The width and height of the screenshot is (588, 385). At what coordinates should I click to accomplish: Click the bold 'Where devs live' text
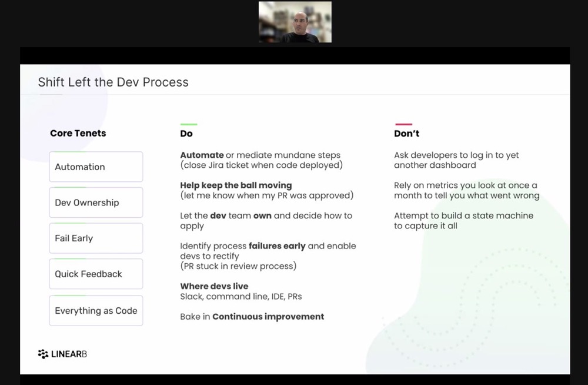pyautogui.click(x=214, y=286)
